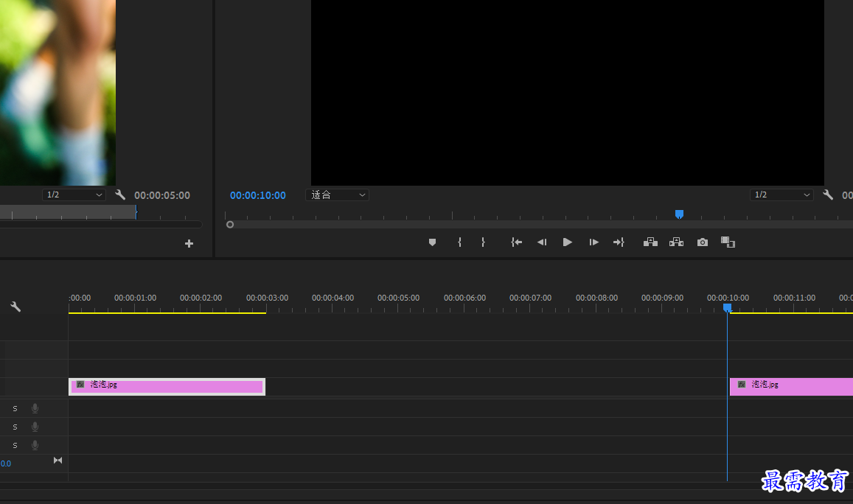This screenshot has width=853, height=504.
Task: Click the Extract button
Action: tap(676, 242)
